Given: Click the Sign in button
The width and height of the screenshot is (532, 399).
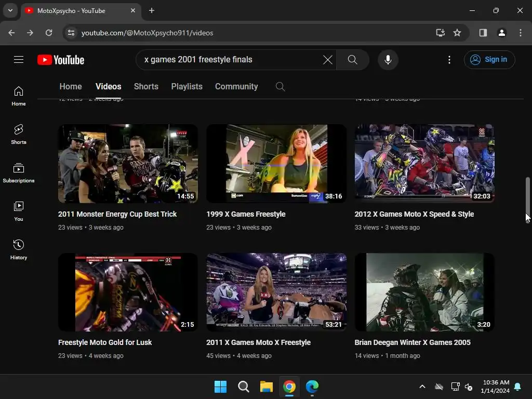Looking at the screenshot, I should click(x=489, y=60).
